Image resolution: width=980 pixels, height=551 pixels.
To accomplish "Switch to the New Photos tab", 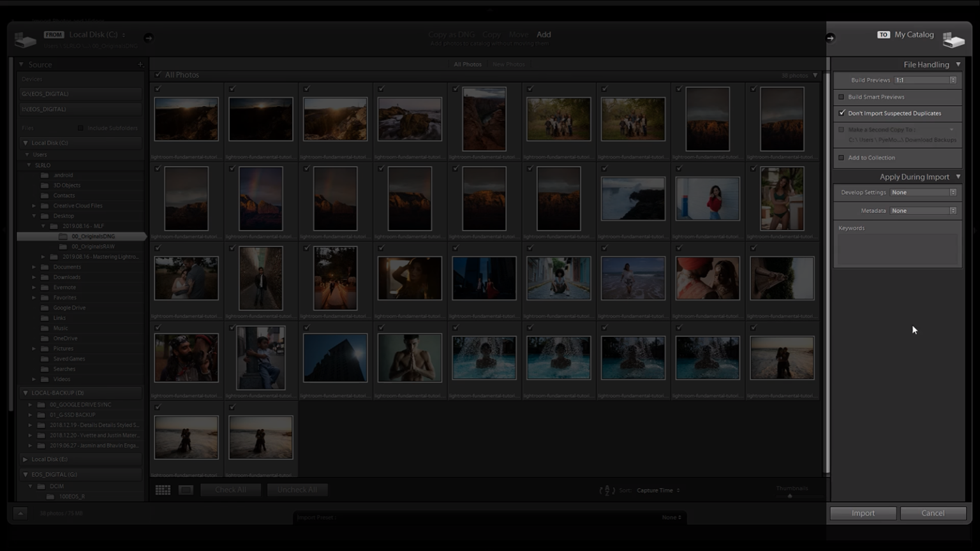I will pyautogui.click(x=509, y=64).
